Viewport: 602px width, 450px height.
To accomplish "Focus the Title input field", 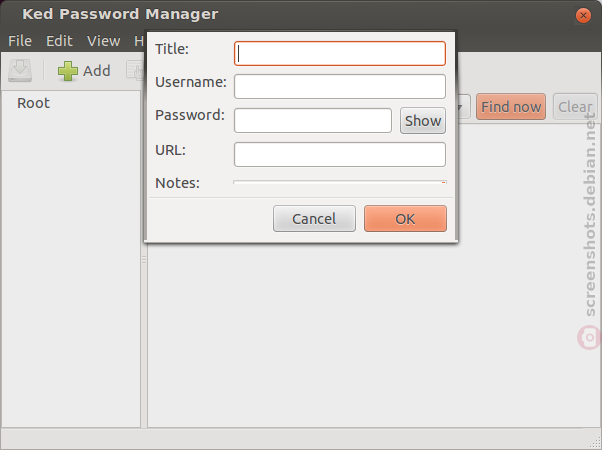I will point(340,53).
